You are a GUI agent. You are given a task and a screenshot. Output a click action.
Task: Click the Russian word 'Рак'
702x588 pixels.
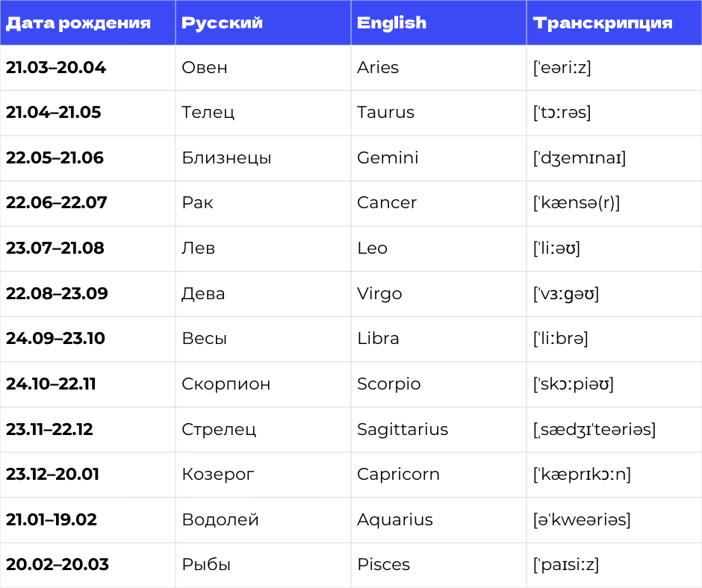tap(197, 203)
